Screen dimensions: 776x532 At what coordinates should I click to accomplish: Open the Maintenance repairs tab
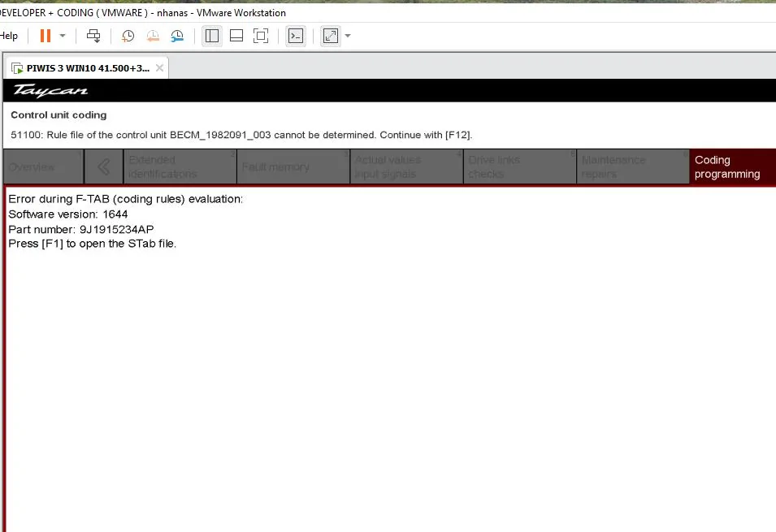tap(633, 167)
